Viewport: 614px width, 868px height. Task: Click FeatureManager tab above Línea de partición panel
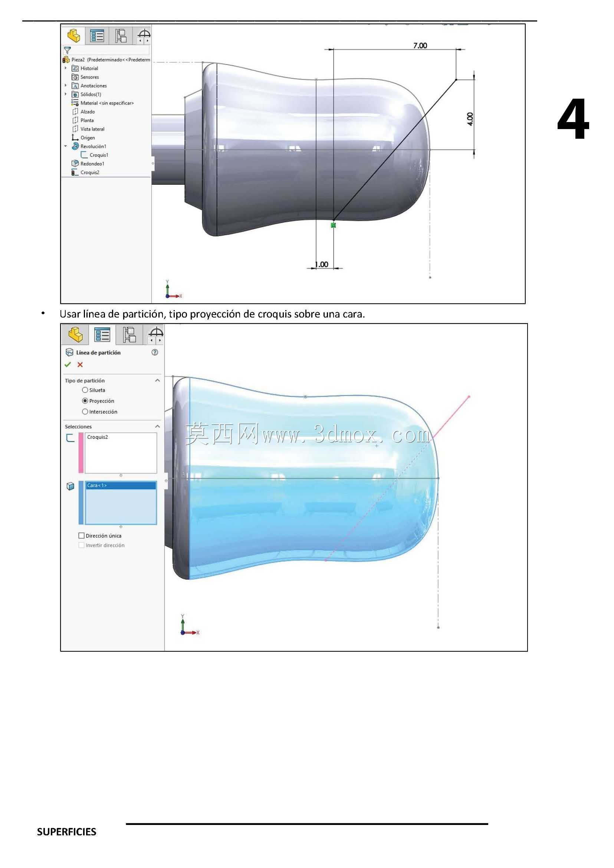pyautogui.click(x=76, y=335)
